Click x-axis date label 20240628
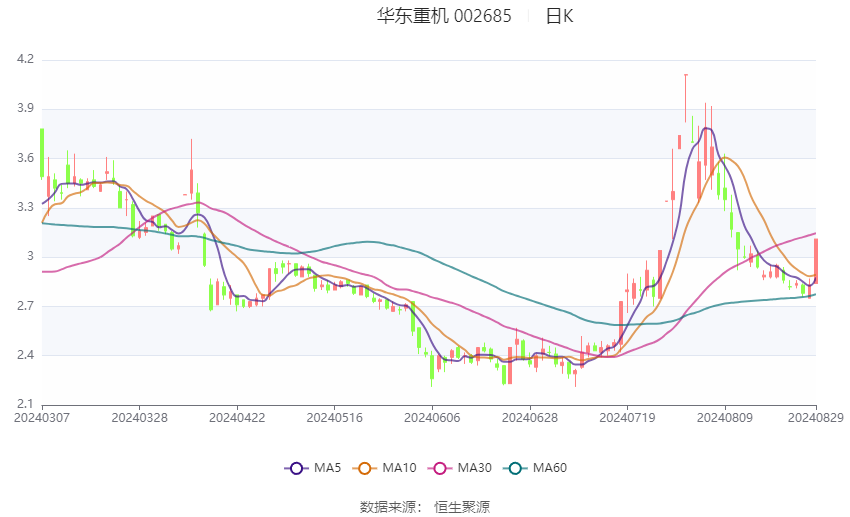Screen dimensions: 850x517 [530, 418]
